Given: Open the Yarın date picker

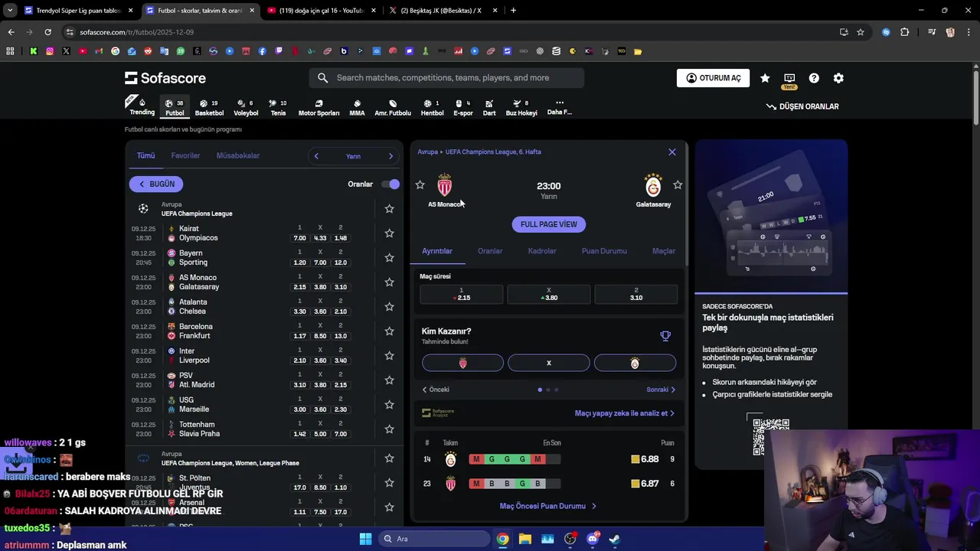Looking at the screenshot, I should pos(353,156).
